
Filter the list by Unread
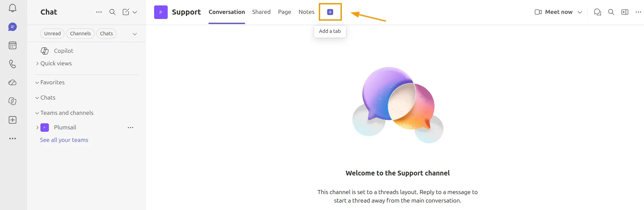(52, 34)
